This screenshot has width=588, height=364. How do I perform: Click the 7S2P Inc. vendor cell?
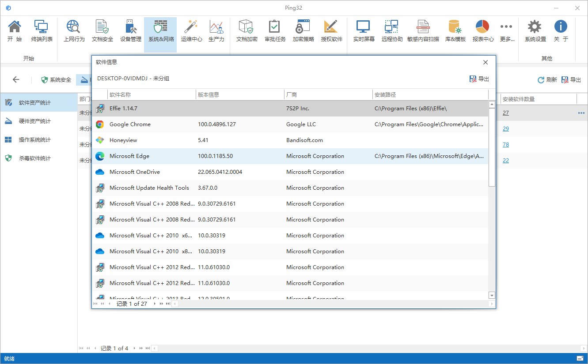(328, 109)
